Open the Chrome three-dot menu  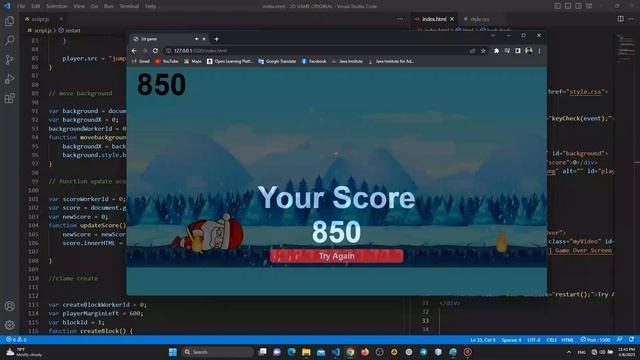[540, 51]
